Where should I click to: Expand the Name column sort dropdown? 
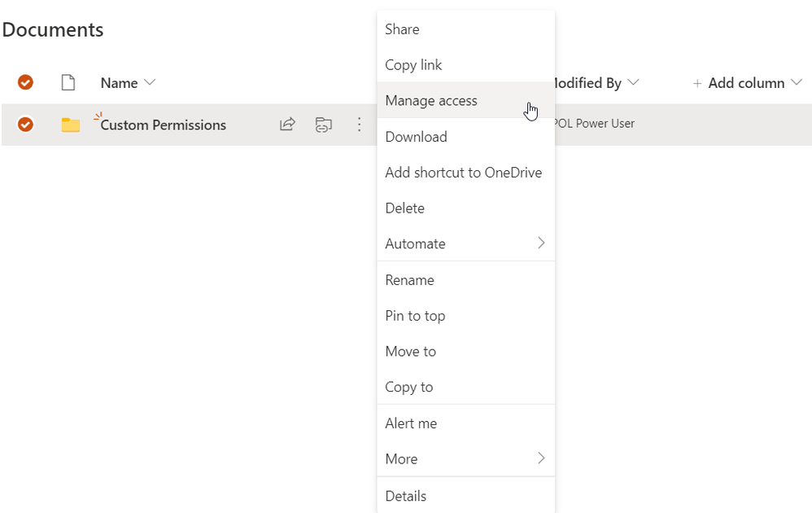pyautogui.click(x=150, y=82)
